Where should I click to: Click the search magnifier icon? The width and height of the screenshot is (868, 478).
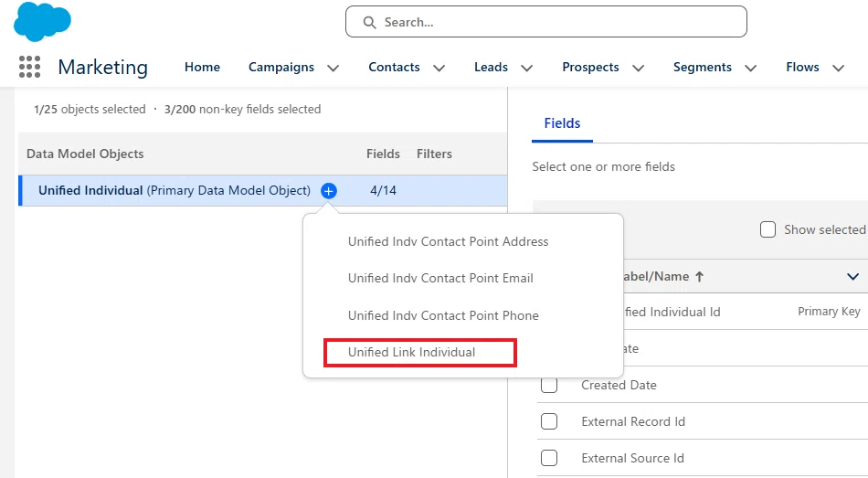(369, 22)
